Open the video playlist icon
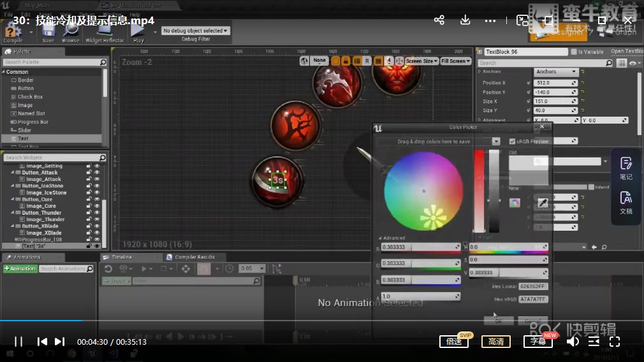Screen dimensions: 644x362 coord(594,342)
